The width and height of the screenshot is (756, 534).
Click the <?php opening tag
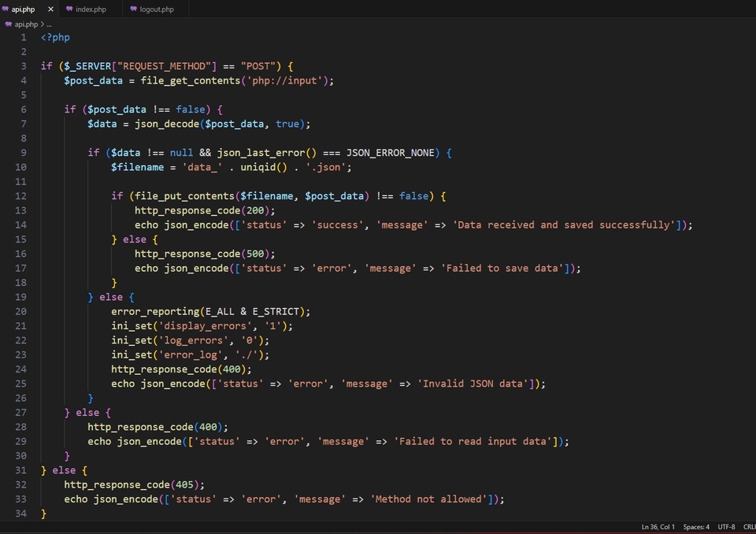click(x=55, y=37)
